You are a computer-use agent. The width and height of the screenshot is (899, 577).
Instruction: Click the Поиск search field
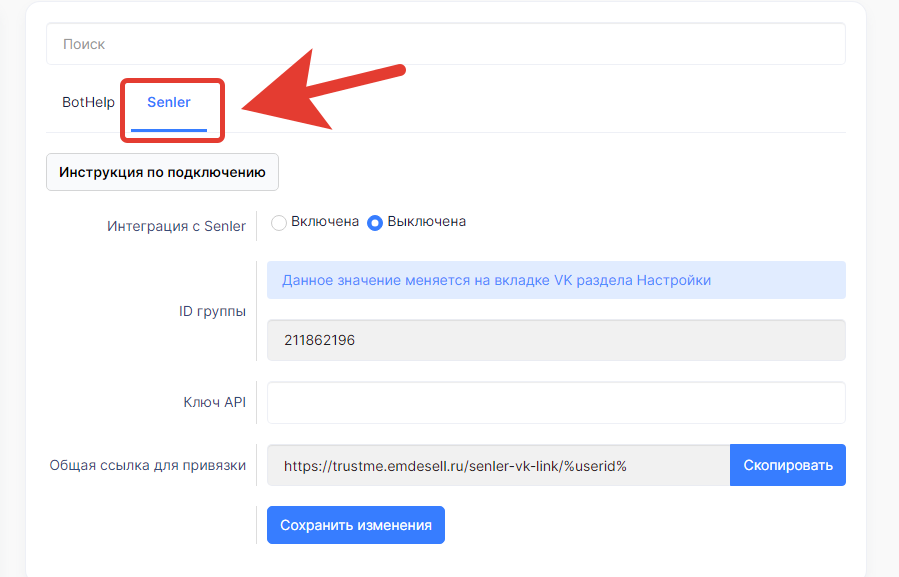(445, 44)
